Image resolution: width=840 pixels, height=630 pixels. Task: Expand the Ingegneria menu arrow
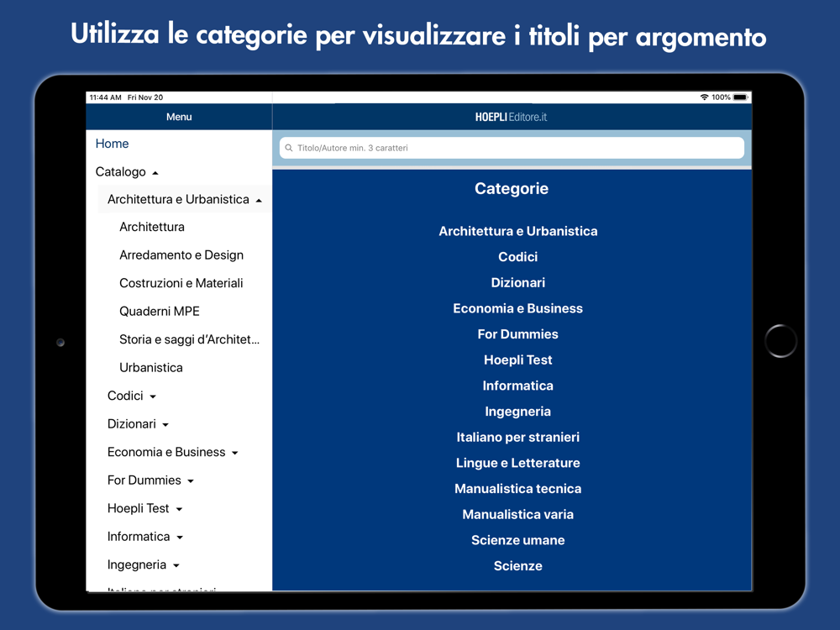coord(176,565)
